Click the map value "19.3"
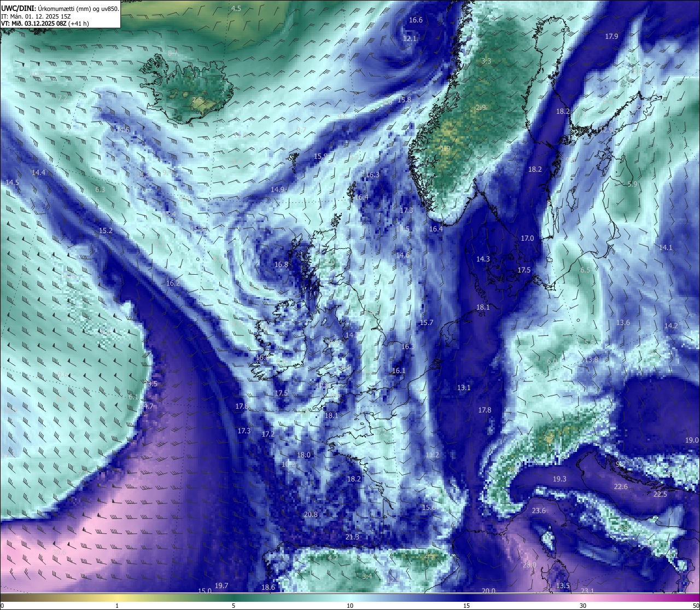Image resolution: width=700 pixels, height=610 pixels. click(559, 479)
